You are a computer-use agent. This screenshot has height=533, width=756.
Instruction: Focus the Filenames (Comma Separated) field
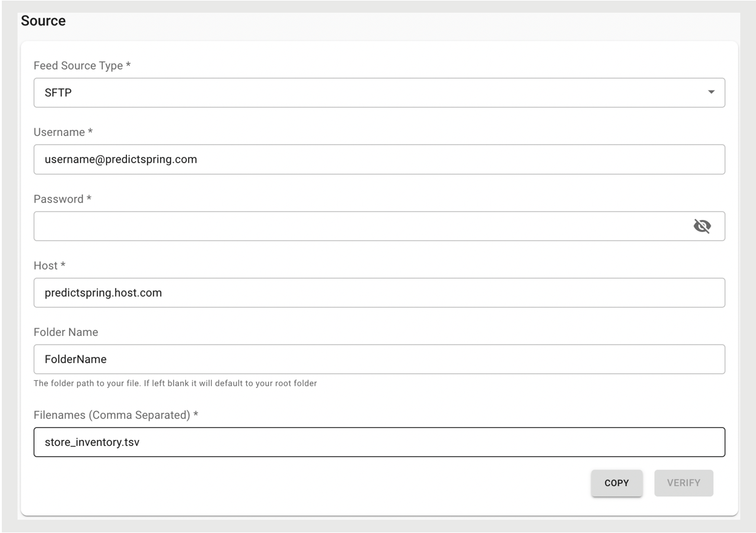379,442
